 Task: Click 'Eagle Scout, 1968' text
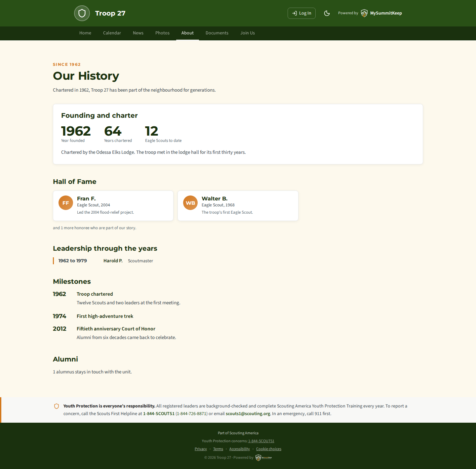pyautogui.click(x=218, y=205)
